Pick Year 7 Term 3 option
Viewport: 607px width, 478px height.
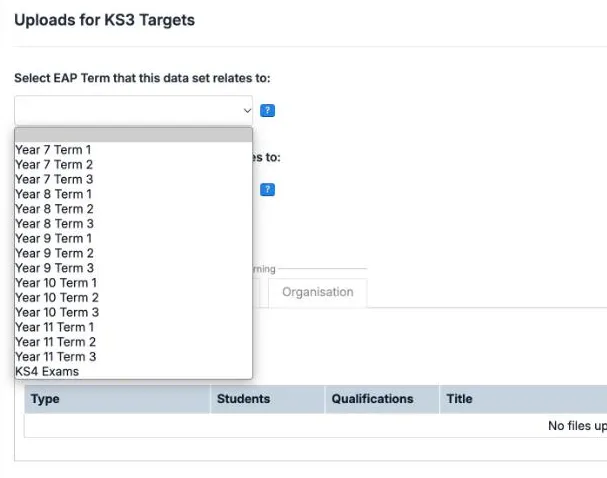click(x=134, y=179)
